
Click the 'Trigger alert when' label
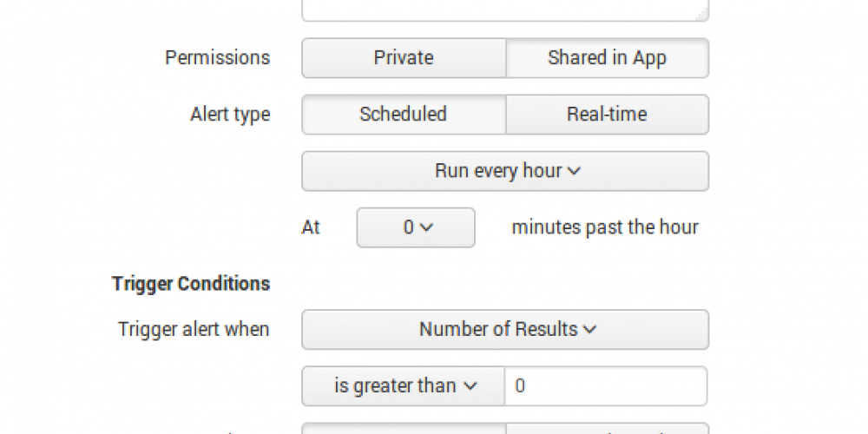pyautogui.click(x=194, y=330)
